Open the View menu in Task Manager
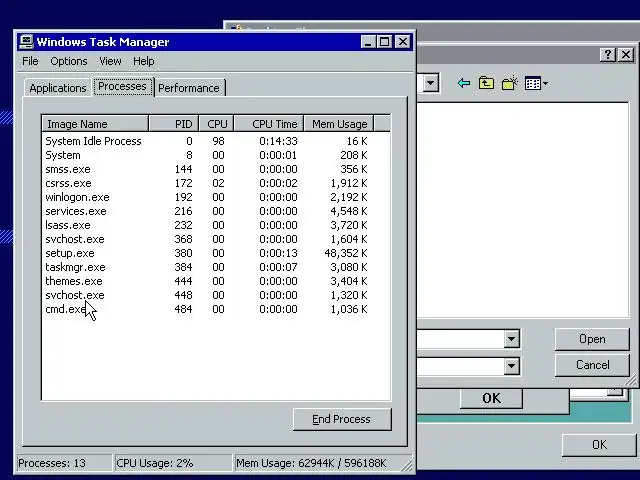Image resolution: width=640 pixels, height=480 pixels. click(x=110, y=61)
